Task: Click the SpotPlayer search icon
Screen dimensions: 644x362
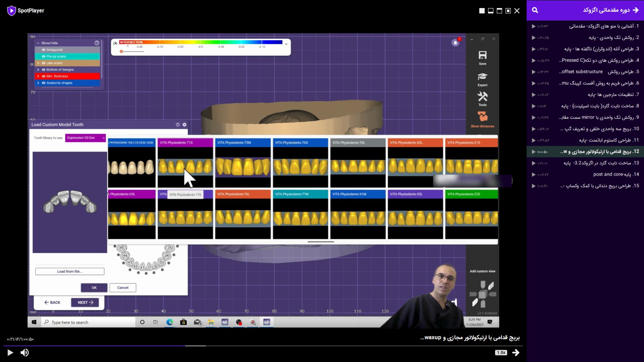Action: (x=535, y=10)
